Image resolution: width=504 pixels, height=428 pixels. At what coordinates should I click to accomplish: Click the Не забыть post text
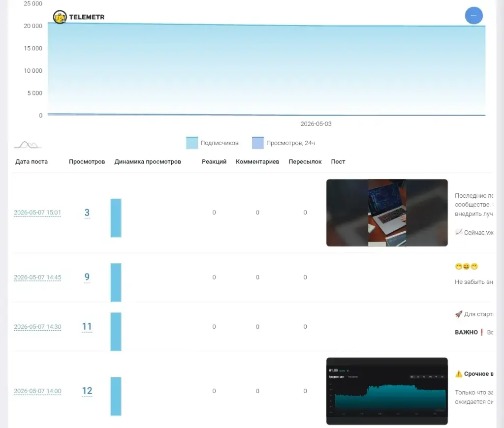point(474,282)
